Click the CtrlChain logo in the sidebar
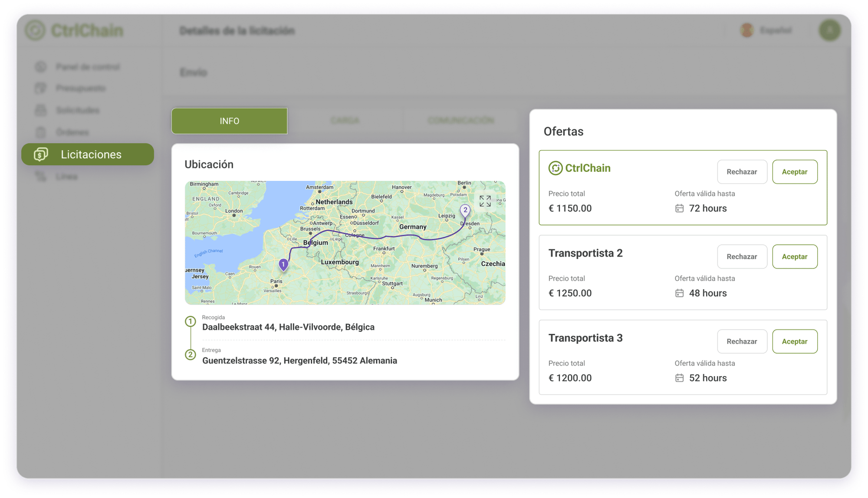This screenshot has height=498, width=868. (x=74, y=30)
